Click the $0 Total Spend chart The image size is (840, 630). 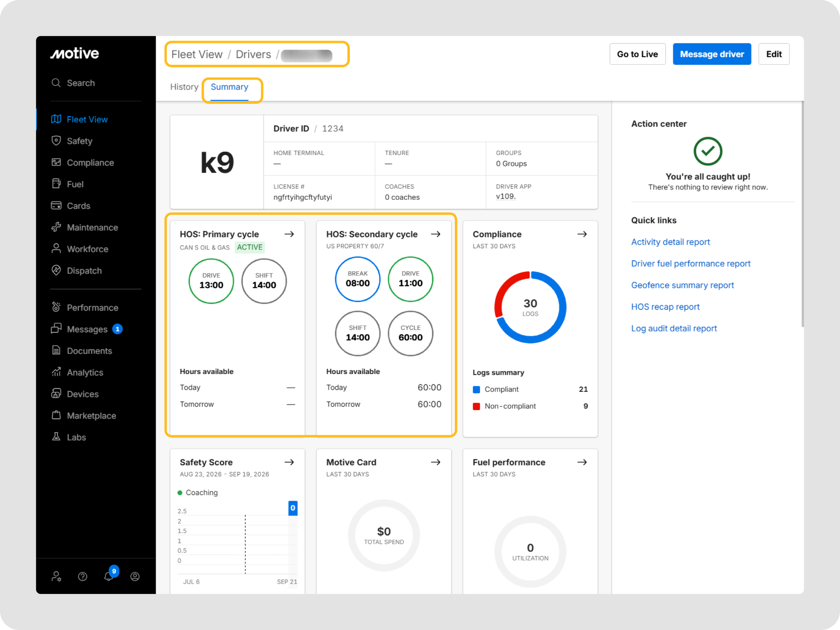[x=384, y=535]
